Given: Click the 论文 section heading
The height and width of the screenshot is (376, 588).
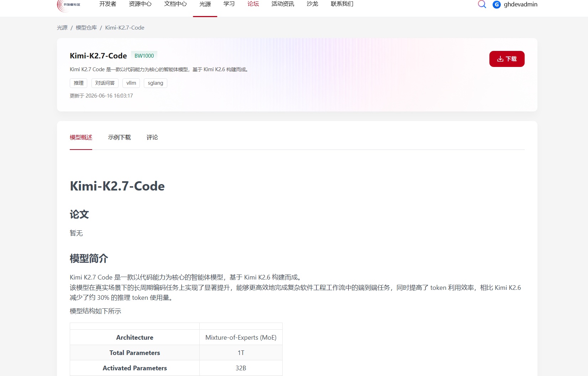Looking at the screenshot, I should (x=79, y=214).
